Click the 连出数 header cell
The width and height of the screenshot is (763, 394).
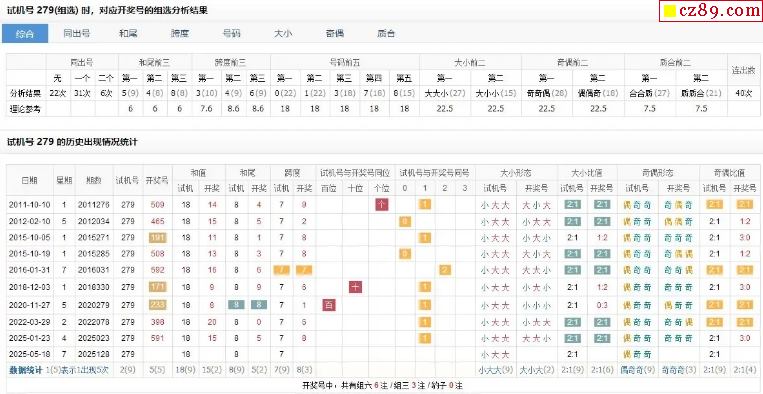pyautogui.click(x=743, y=70)
